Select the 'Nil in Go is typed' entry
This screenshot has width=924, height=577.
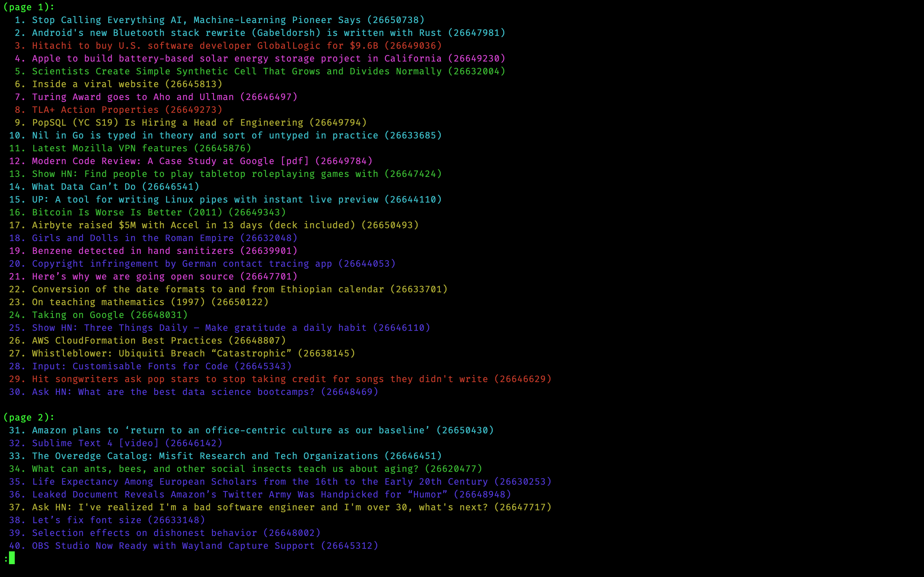point(205,136)
